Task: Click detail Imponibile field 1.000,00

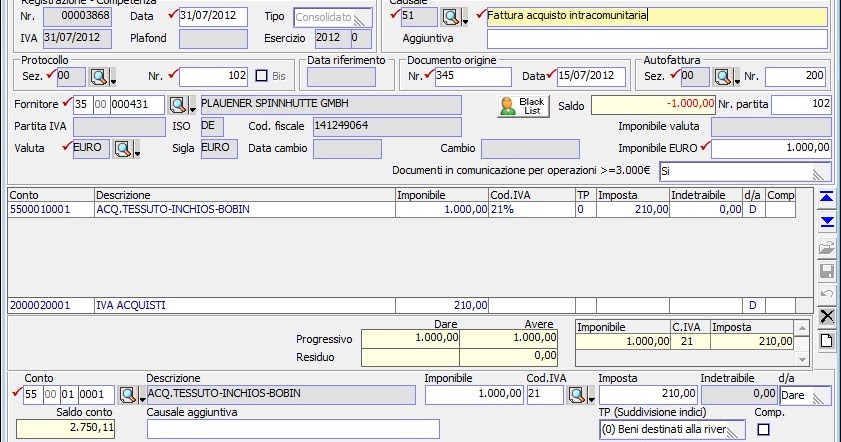Action: (x=474, y=395)
